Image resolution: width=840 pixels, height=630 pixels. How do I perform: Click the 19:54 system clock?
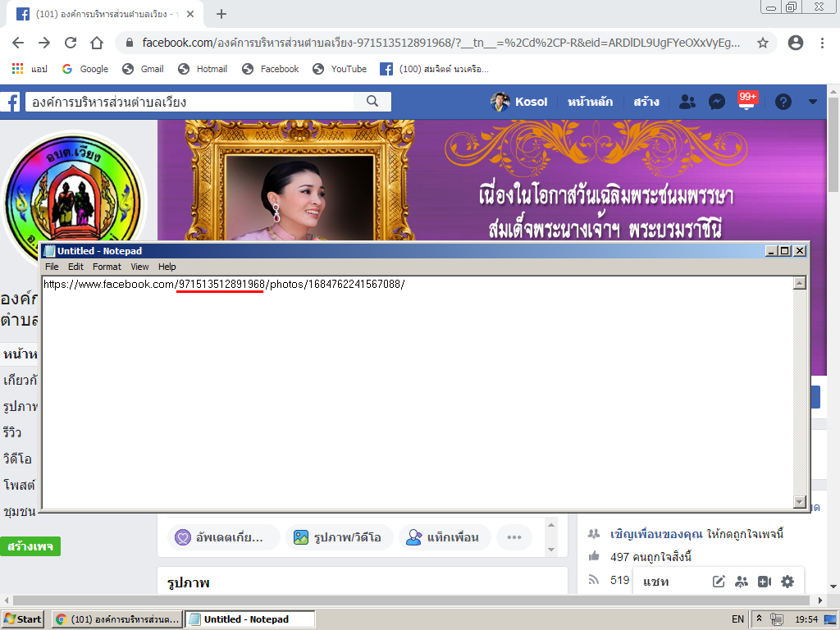point(806,619)
